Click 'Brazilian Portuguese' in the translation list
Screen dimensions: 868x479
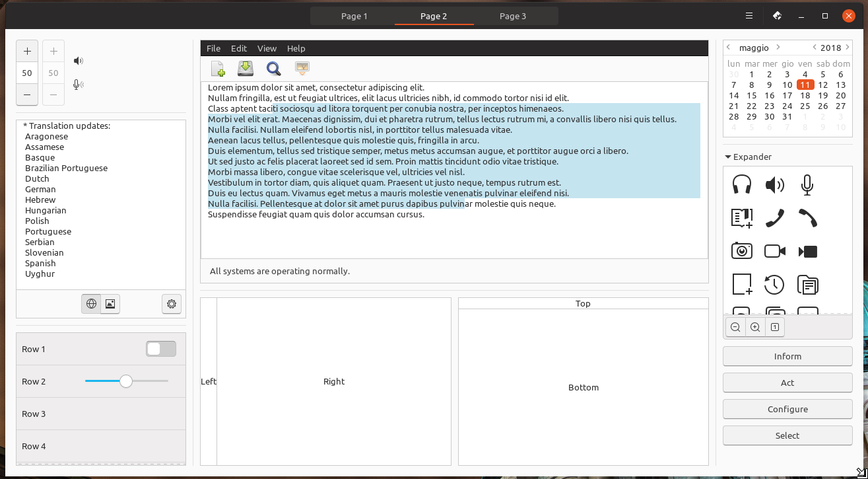(x=66, y=168)
